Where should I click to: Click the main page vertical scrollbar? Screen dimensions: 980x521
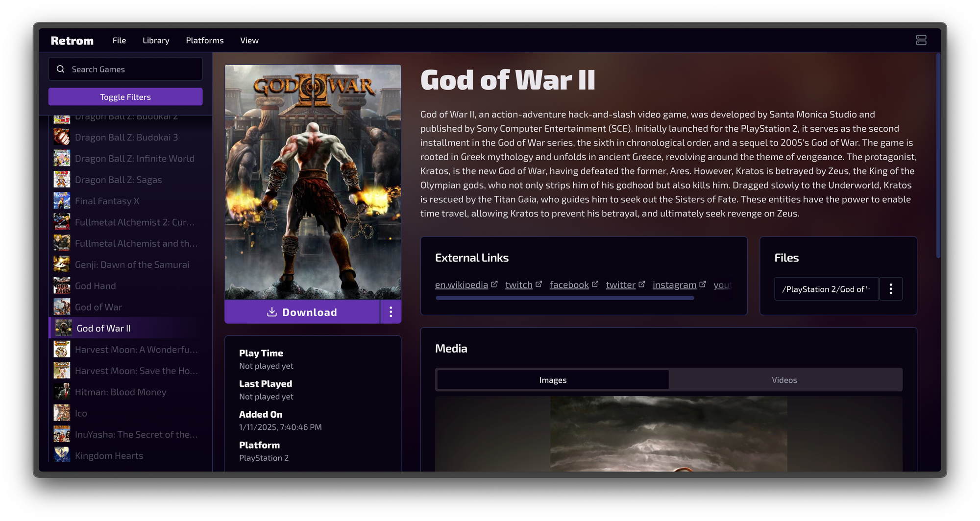[938, 155]
